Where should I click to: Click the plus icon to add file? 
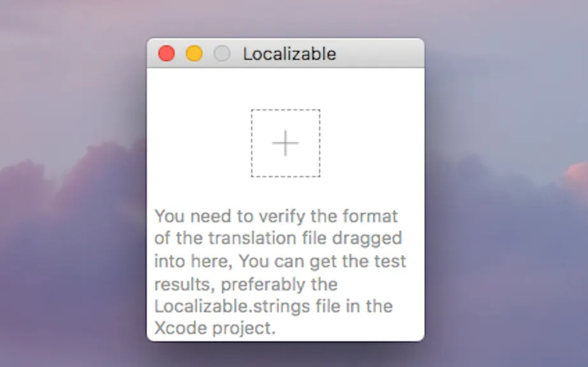285,143
